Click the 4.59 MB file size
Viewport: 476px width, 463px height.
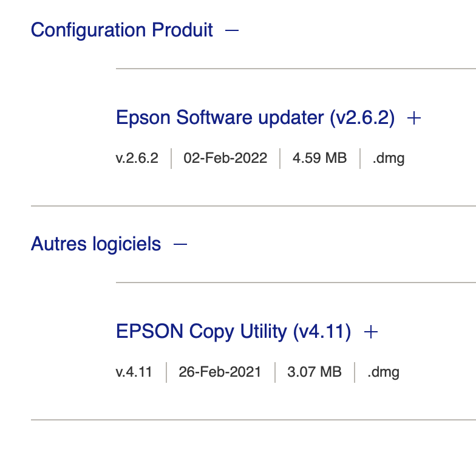coord(319,158)
